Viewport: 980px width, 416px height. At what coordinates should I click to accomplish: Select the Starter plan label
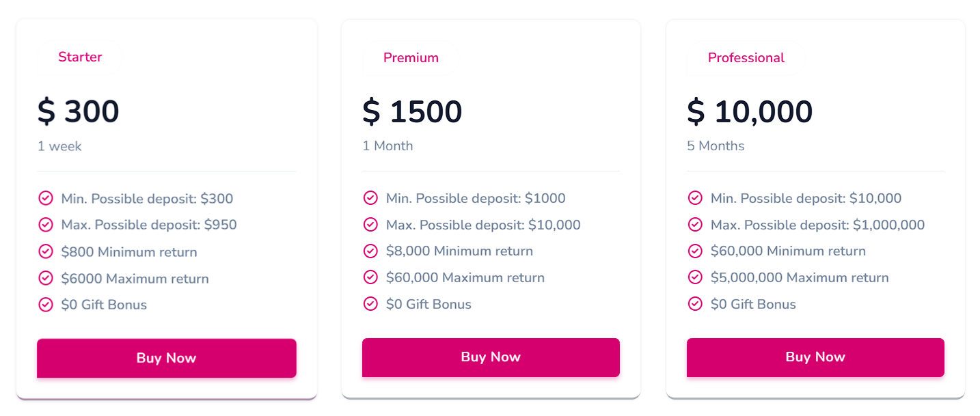point(80,57)
